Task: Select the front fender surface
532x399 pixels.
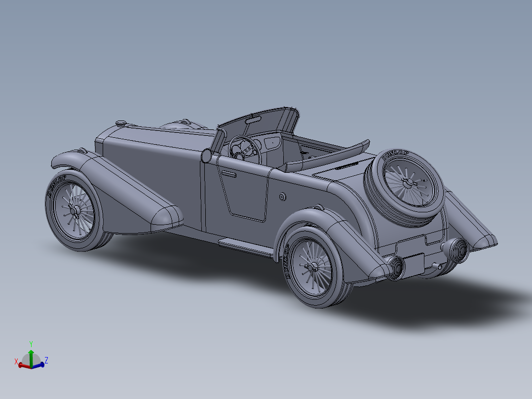Action: [x=122, y=190]
